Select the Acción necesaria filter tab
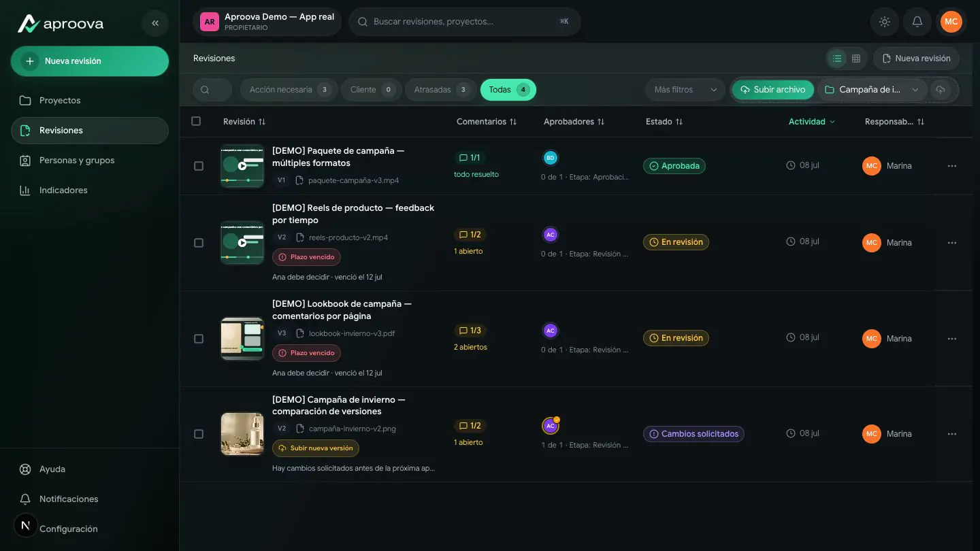The width and height of the screenshot is (980, 551). (x=289, y=90)
